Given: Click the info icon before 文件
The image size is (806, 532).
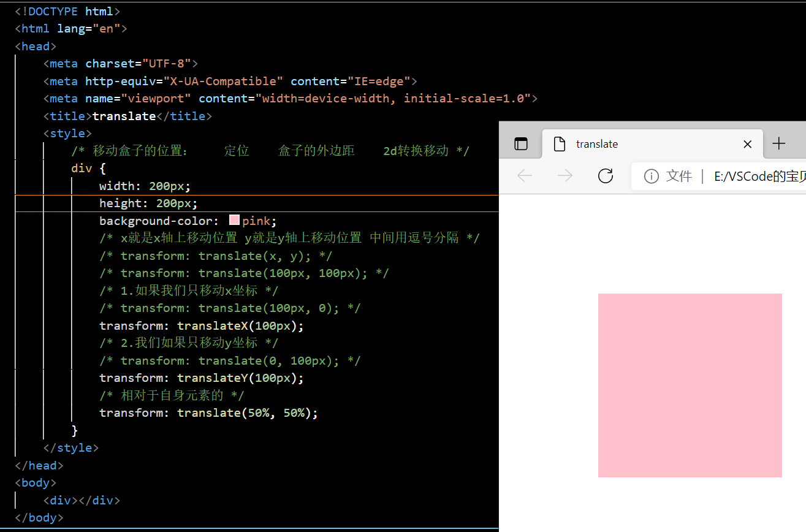Looking at the screenshot, I should [x=650, y=176].
